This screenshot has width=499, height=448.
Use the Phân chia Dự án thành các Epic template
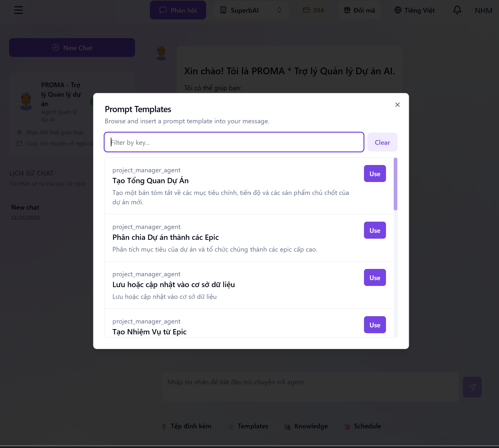click(x=375, y=230)
